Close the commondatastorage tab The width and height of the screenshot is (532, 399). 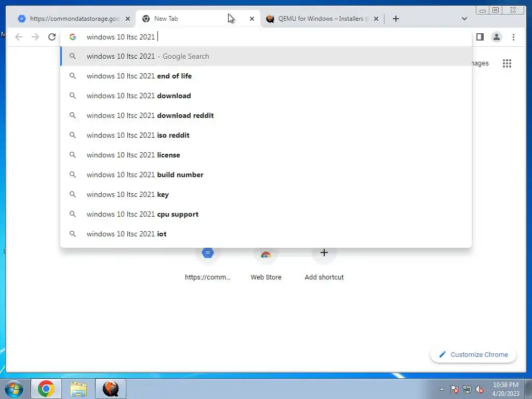[x=128, y=19]
